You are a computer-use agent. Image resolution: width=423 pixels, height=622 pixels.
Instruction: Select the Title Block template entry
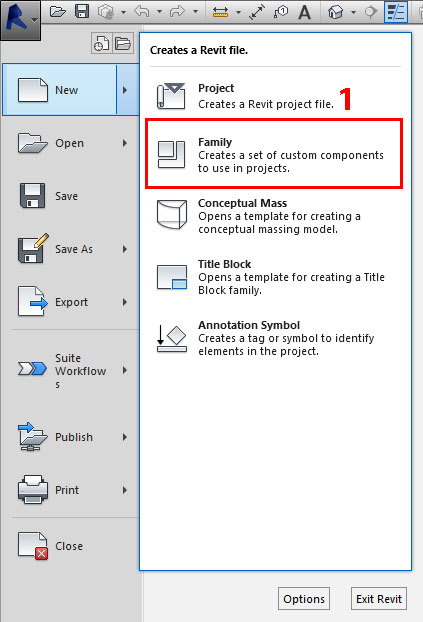tap(274, 276)
